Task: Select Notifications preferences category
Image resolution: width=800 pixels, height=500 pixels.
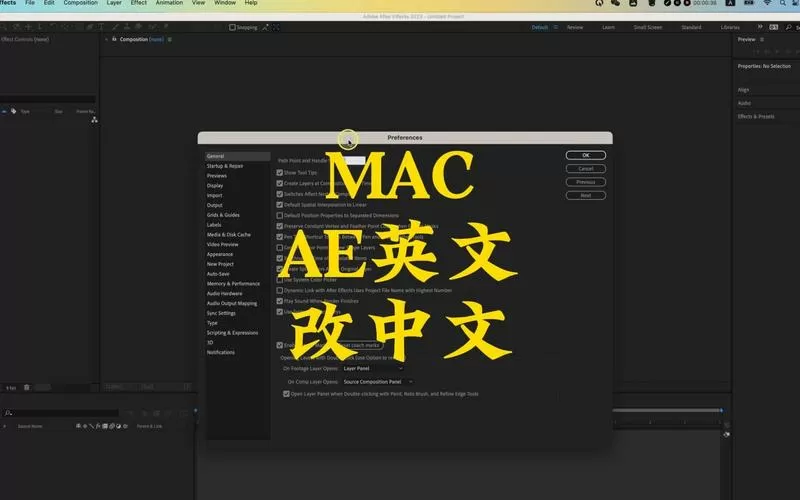Action: (x=220, y=352)
